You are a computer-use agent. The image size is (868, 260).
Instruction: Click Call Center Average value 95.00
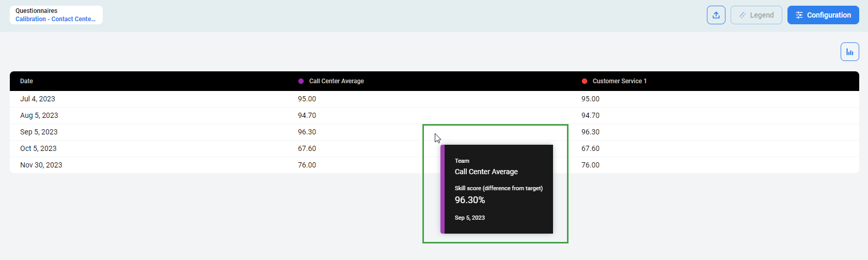point(307,99)
